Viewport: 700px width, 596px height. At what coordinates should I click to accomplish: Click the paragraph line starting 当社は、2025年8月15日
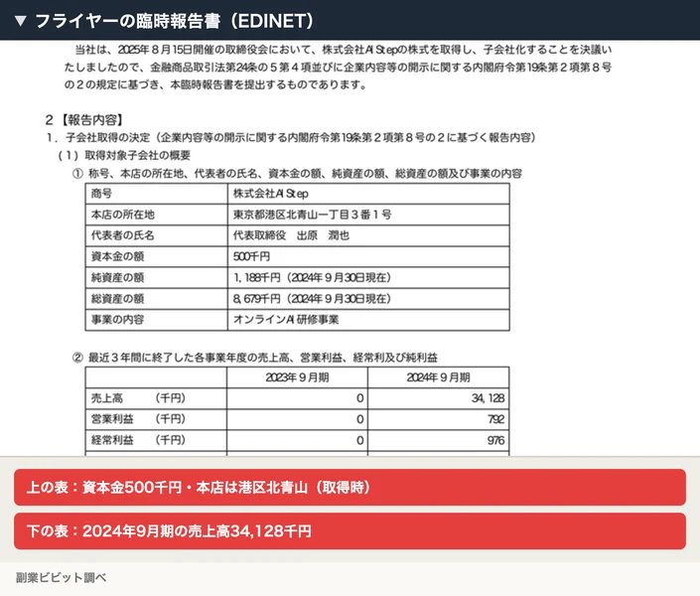(x=343, y=50)
